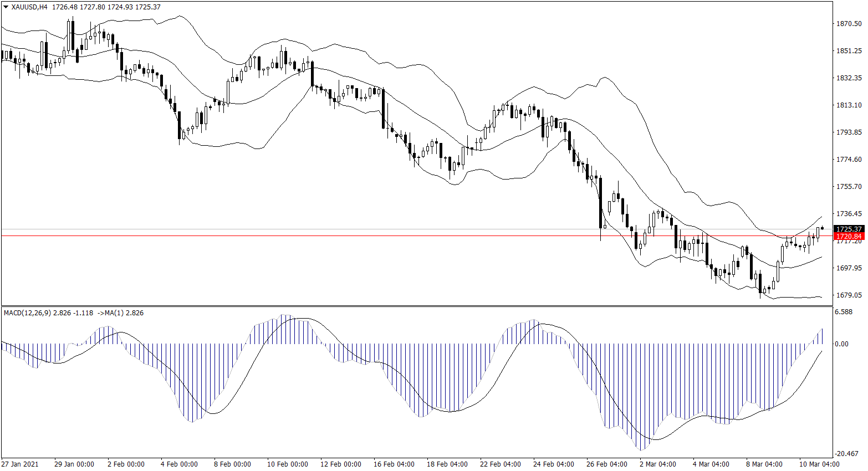This screenshot has height=471, width=868.
Task: Click the 27 Jan 2021 date label
Action: pyautogui.click(x=20, y=464)
